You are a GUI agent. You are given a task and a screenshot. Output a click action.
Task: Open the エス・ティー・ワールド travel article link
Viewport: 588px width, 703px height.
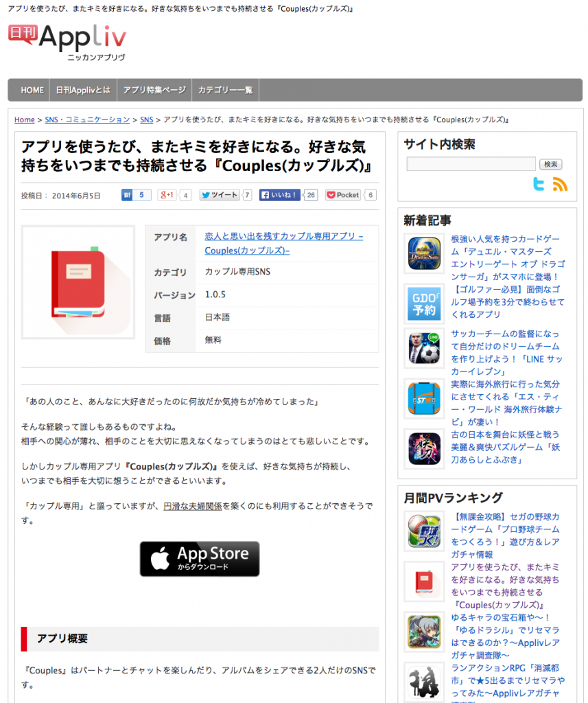point(506,402)
